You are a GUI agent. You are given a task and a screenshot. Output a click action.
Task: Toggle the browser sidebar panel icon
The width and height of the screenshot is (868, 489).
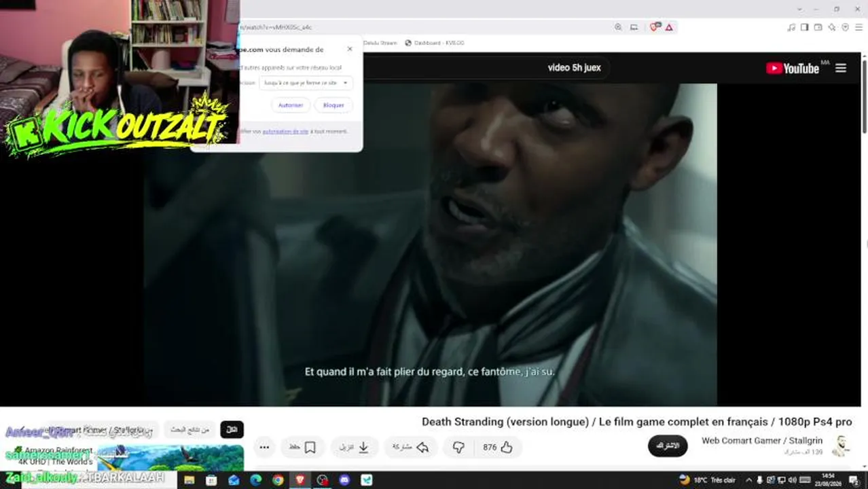click(x=805, y=27)
